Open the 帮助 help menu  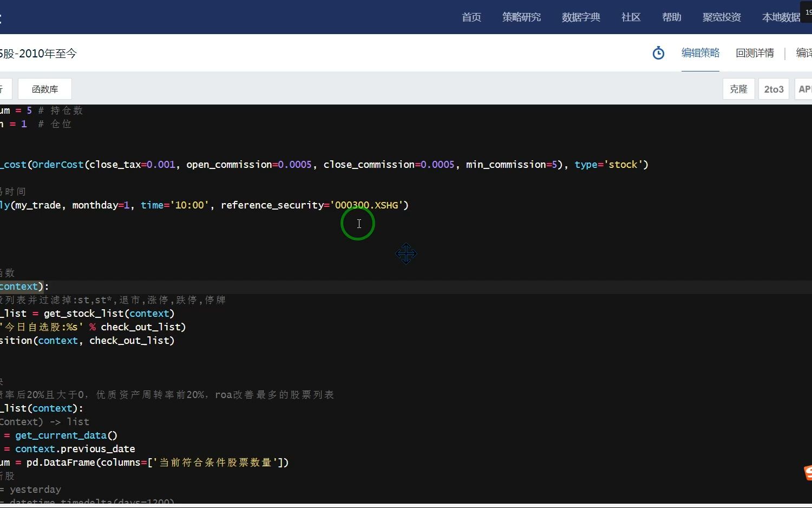tap(671, 17)
